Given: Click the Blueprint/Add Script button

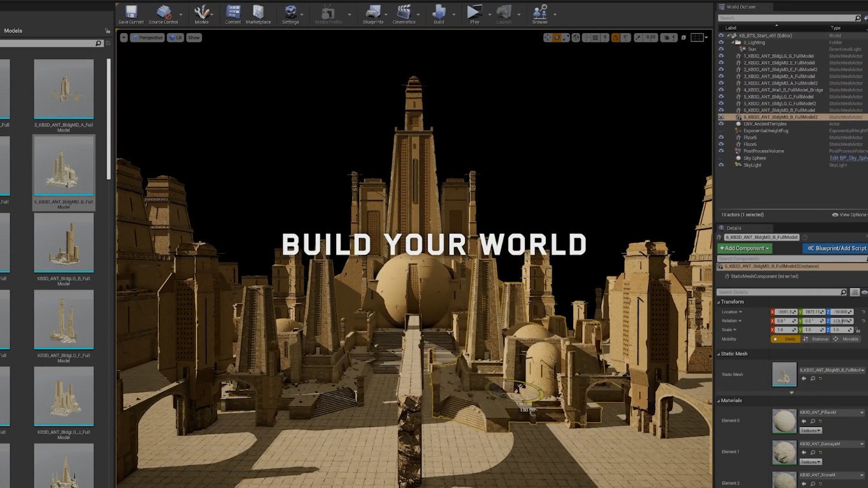Looking at the screenshot, I should point(836,248).
